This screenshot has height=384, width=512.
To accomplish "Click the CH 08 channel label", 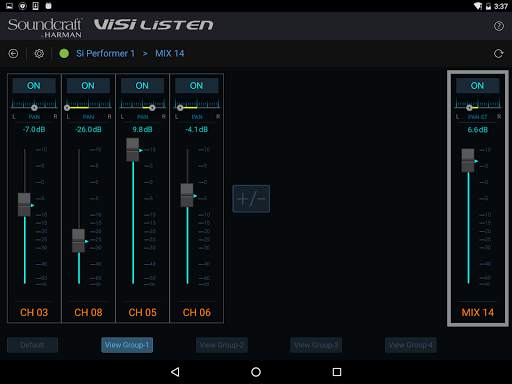I will click(x=88, y=312).
